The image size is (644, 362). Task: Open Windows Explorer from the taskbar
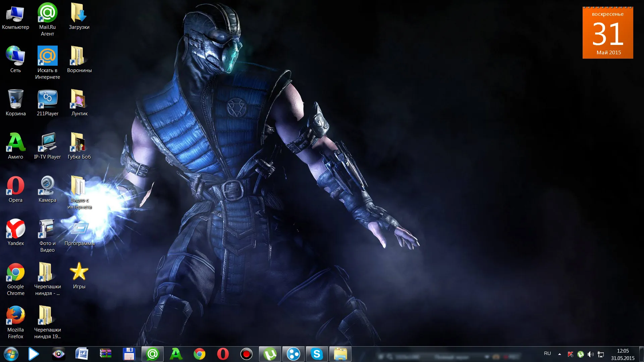tap(340, 354)
